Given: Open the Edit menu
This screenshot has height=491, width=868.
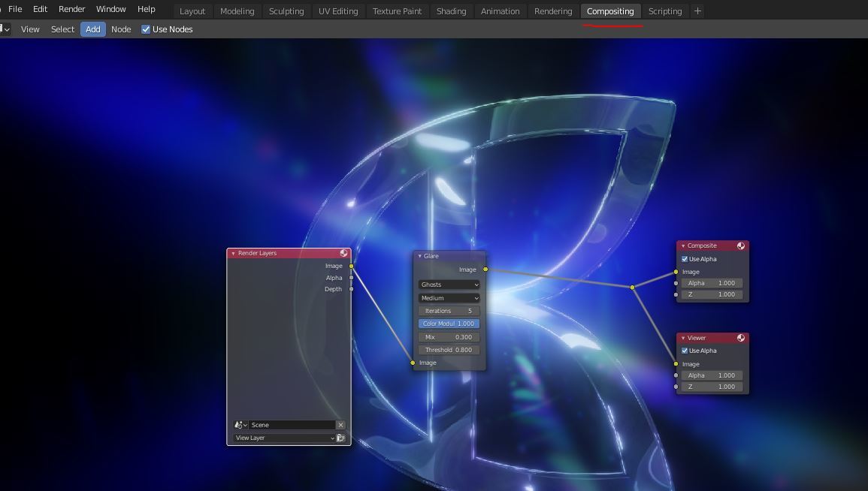Looking at the screenshot, I should (x=40, y=10).
